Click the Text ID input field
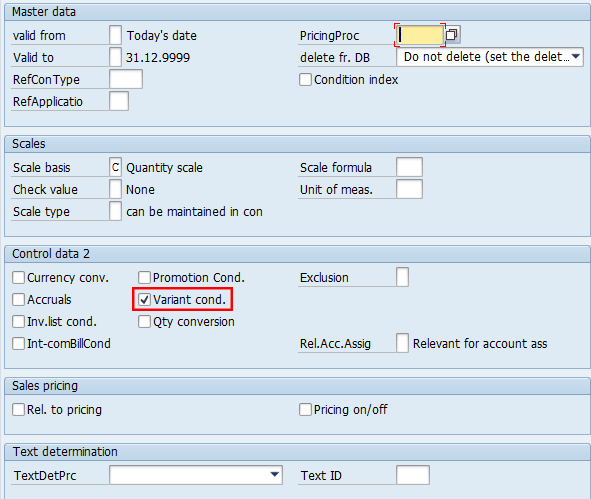This screenshot has height=499, width=591. [x=413, y=475]
